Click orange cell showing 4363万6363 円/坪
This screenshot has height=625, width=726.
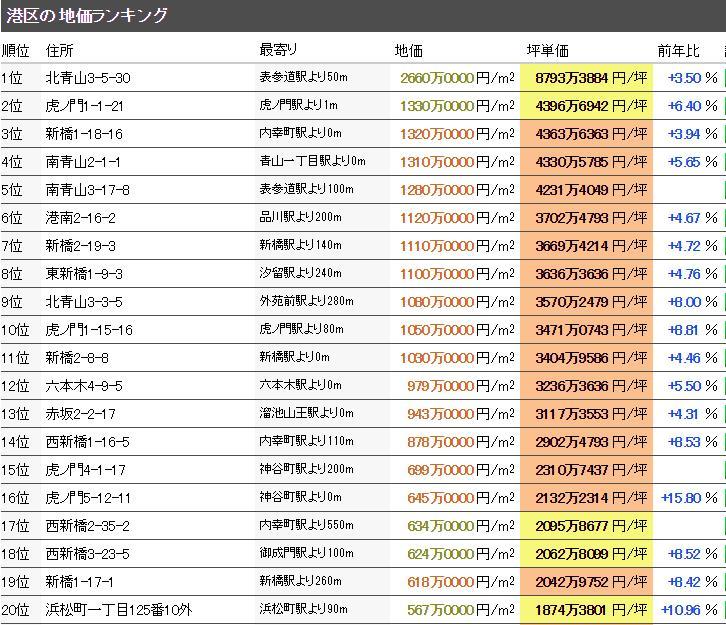[x=585, y=134]
